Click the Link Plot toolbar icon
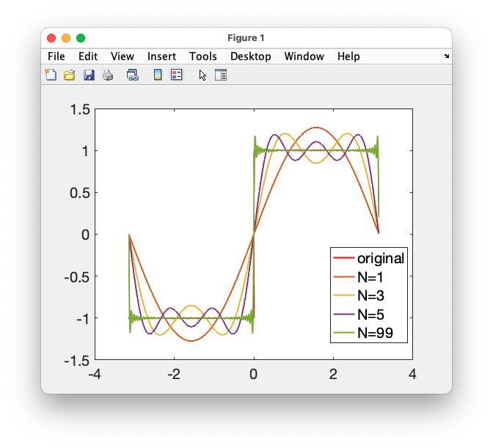Screen dimensions: 493x448 coord(132,75)
